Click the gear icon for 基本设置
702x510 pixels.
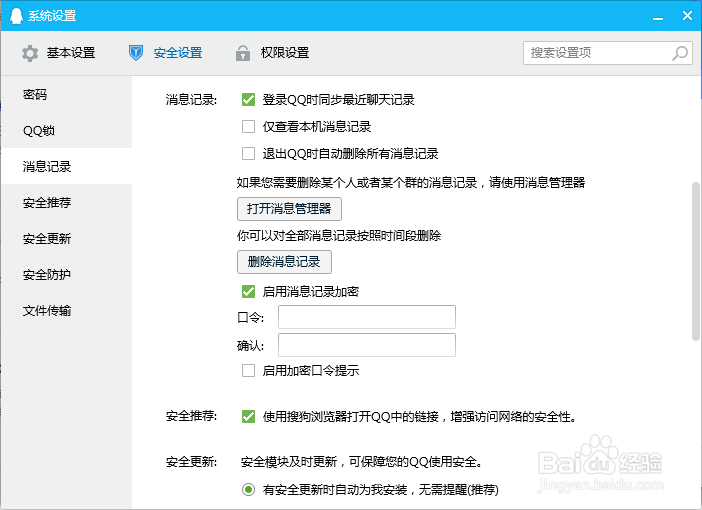coord(30,53)
